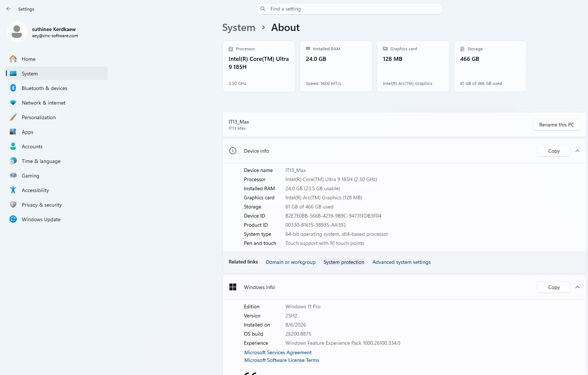Open Gaming settings category
The height and width of the screenshot is (375, 588).
[57, 176]
